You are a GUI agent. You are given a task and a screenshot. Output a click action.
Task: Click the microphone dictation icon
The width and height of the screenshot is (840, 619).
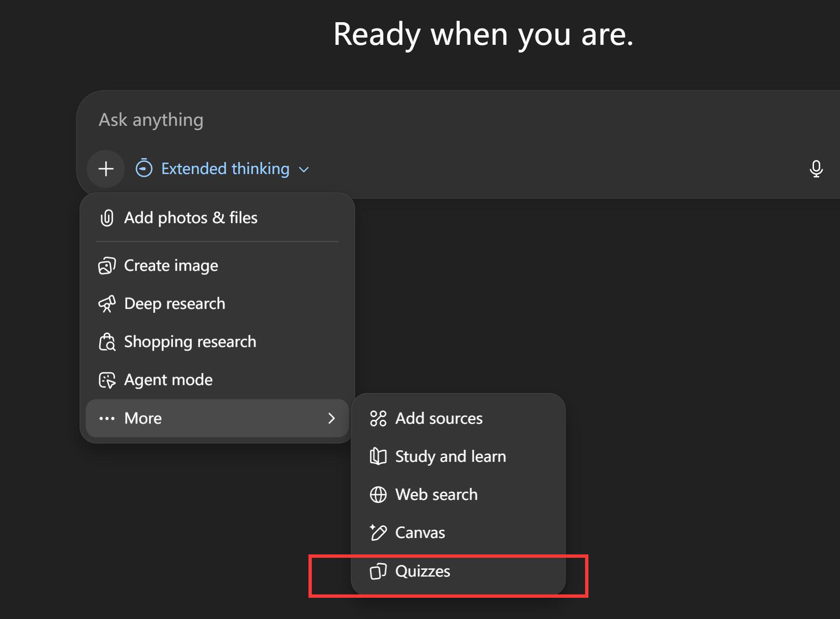(816, 169)
